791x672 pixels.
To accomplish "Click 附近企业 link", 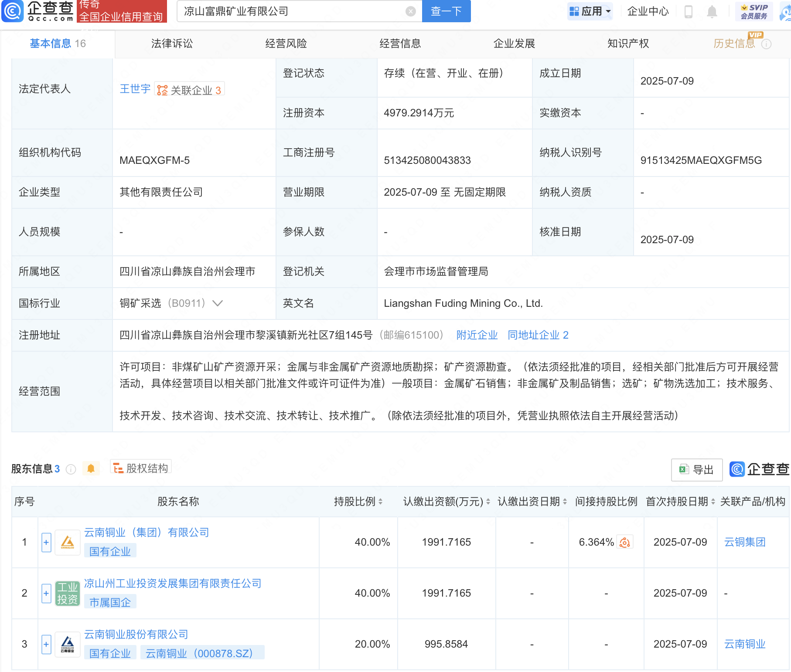I will pos(477,335).
